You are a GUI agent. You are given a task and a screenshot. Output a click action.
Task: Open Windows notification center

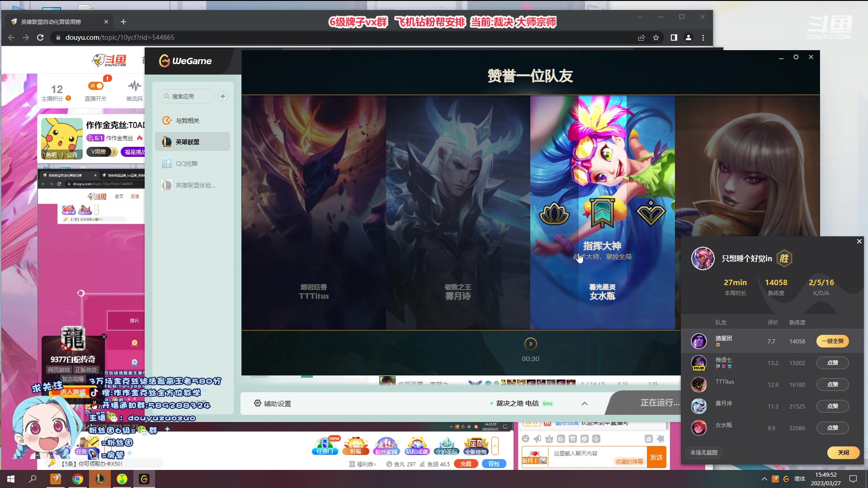click(x=853, y=479)
